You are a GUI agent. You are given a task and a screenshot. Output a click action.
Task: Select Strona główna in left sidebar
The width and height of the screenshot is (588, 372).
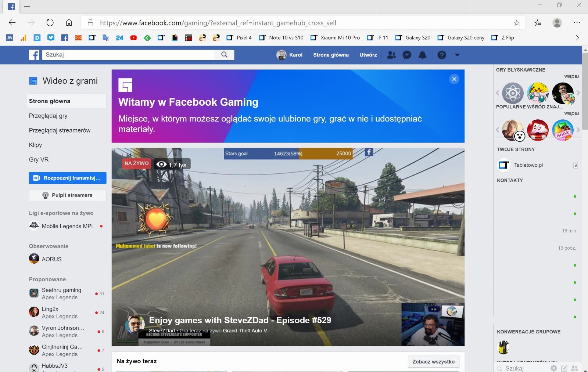click(x=67, y=101)
